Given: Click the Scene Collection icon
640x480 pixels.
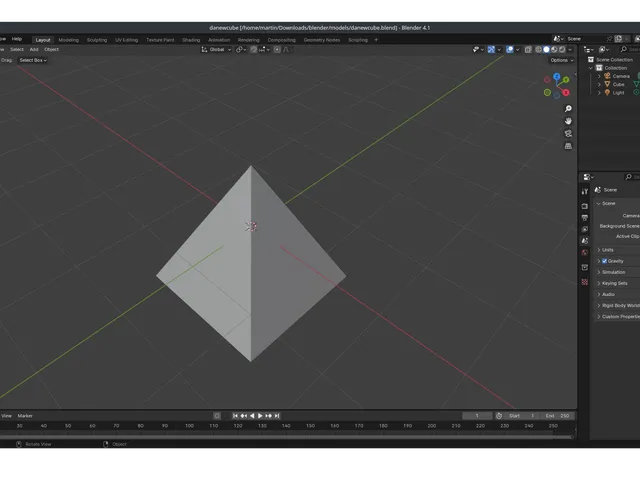Looking at the screenshot, I should [x=591, y=60].
